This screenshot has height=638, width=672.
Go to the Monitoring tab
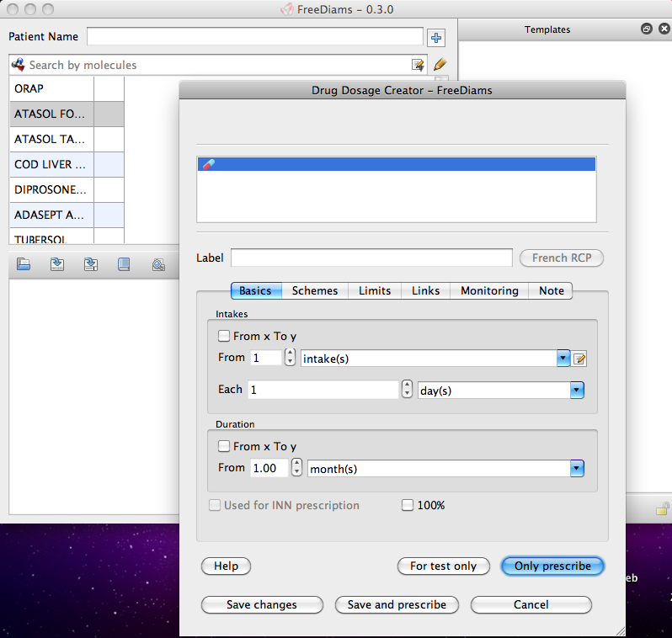coord(489,290)
